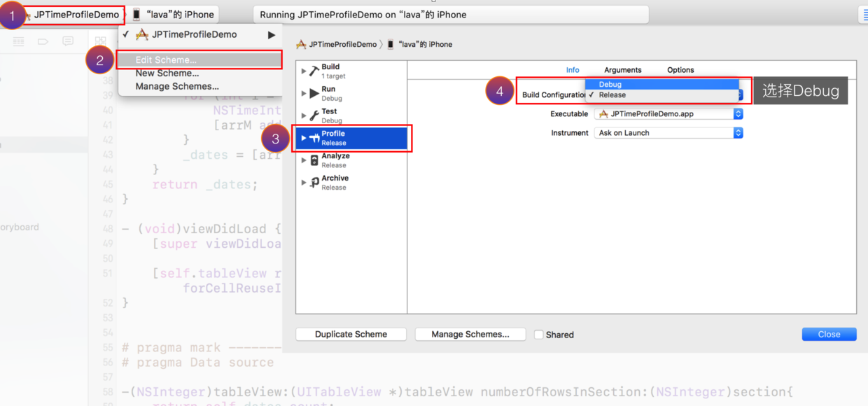This screenshot has height=406, width=868.
Task: Click the Build hammer icon
Action: (x=314, y=71)
